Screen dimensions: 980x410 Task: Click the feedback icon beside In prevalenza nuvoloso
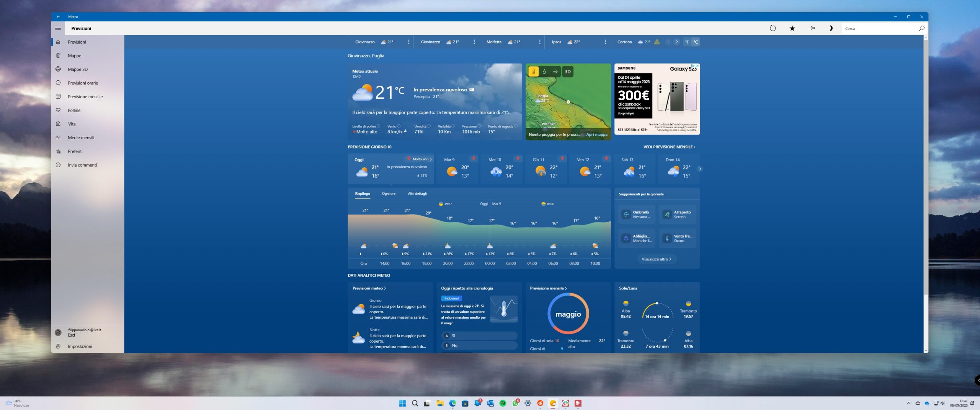coord(472,90)
